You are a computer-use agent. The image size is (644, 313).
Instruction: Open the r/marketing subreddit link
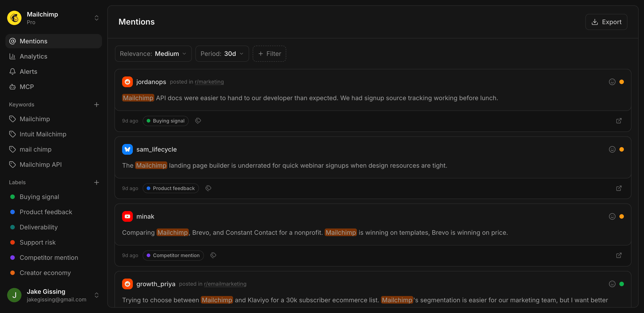209,82
